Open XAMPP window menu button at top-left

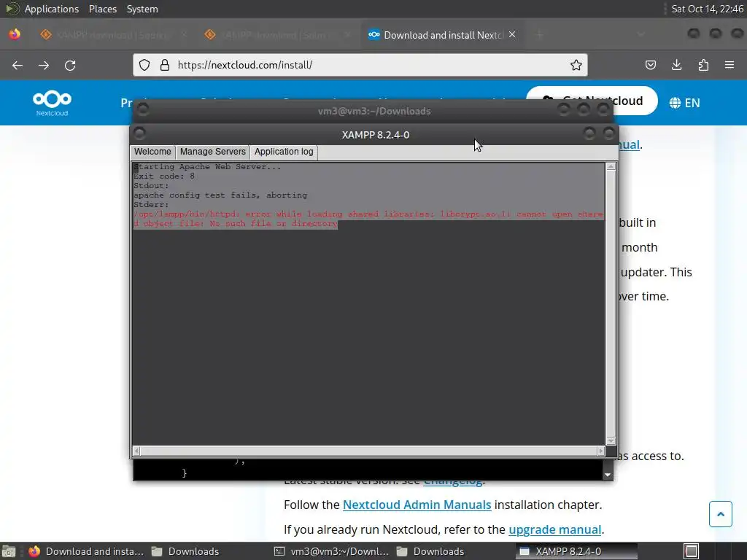coord(139,133)
